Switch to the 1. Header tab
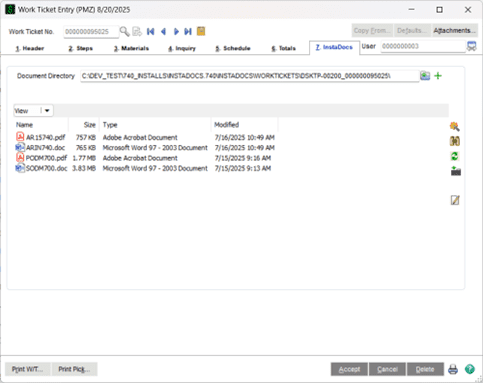Screen dimensions: 483x383 30,48
